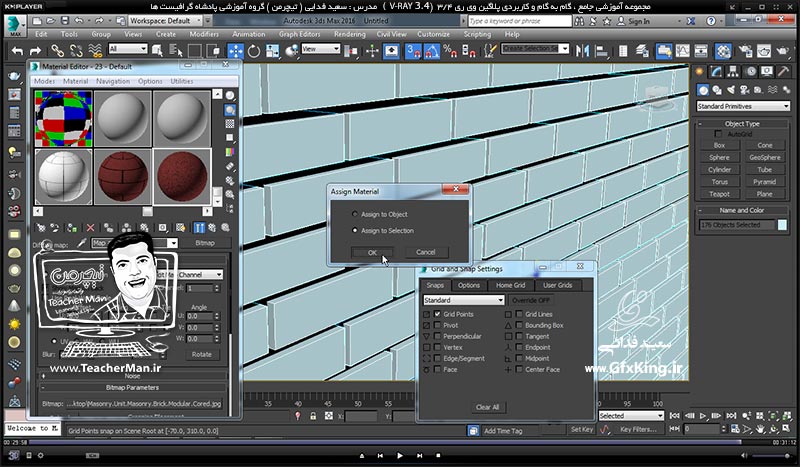Screen dimensions: 800x467
Task: Click the video player seek bar
Action: 400,443
